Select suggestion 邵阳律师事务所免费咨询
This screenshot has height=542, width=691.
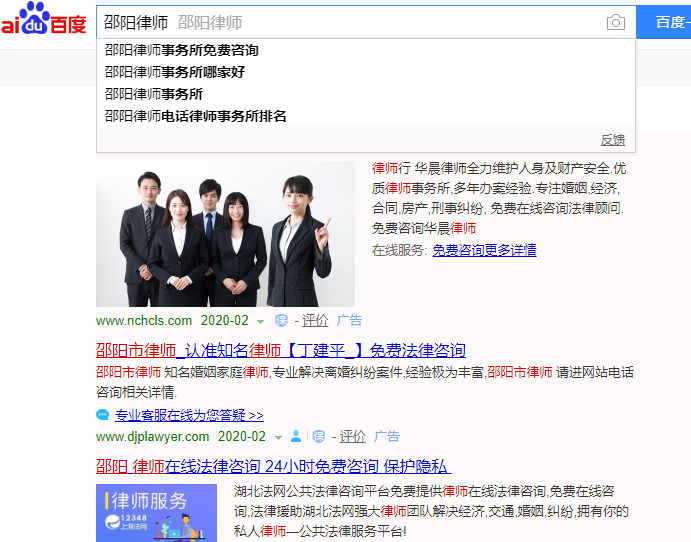tap(181, 50)
